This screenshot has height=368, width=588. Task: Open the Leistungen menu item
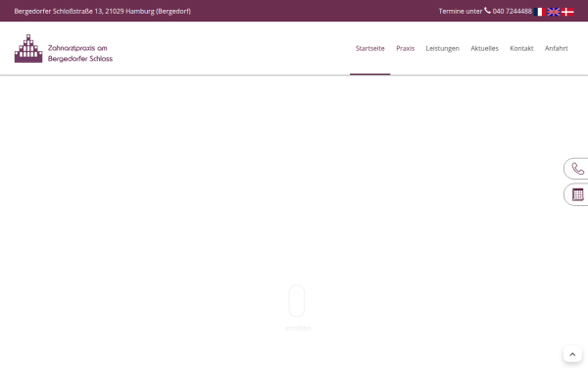pyautogui.click(x=443, y=48)
